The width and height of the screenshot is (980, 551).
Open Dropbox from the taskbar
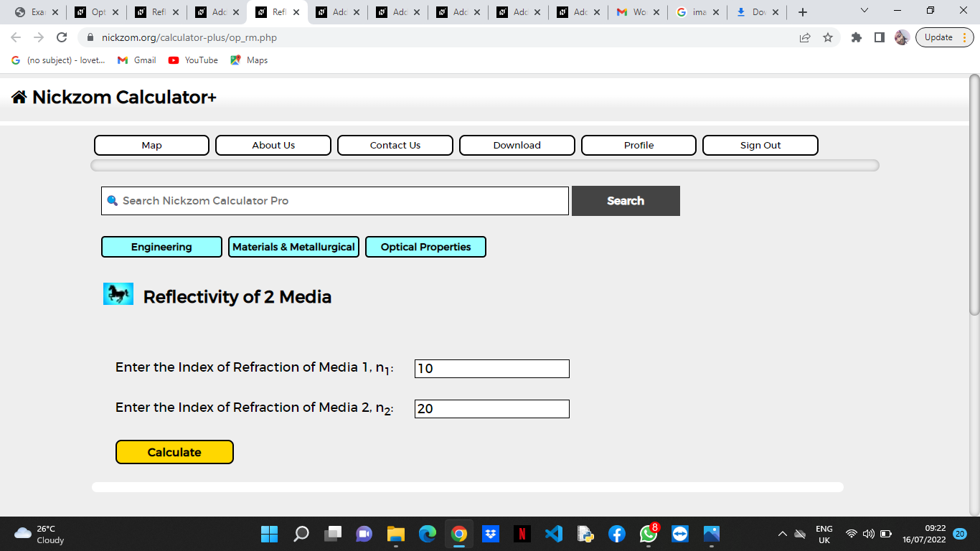[x=491, y=534]
